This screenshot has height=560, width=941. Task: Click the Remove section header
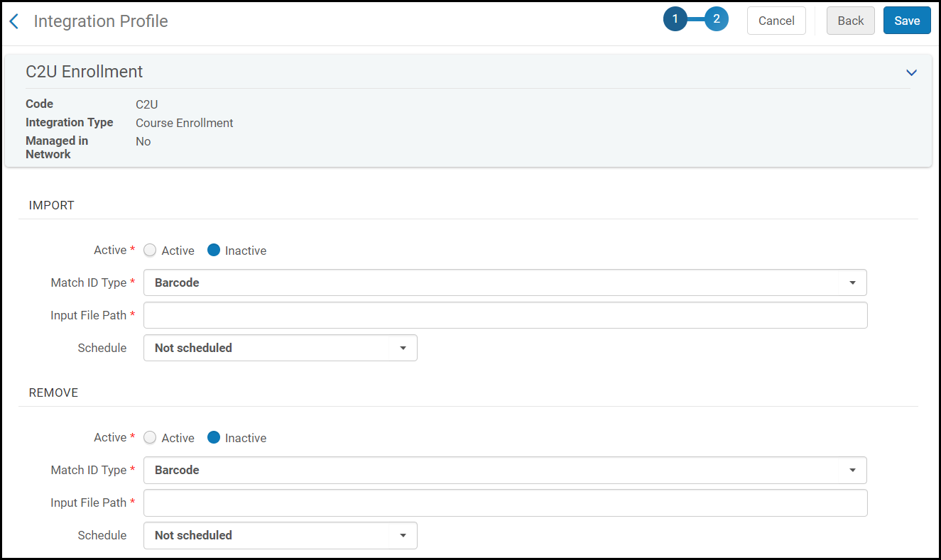point(53,392)
